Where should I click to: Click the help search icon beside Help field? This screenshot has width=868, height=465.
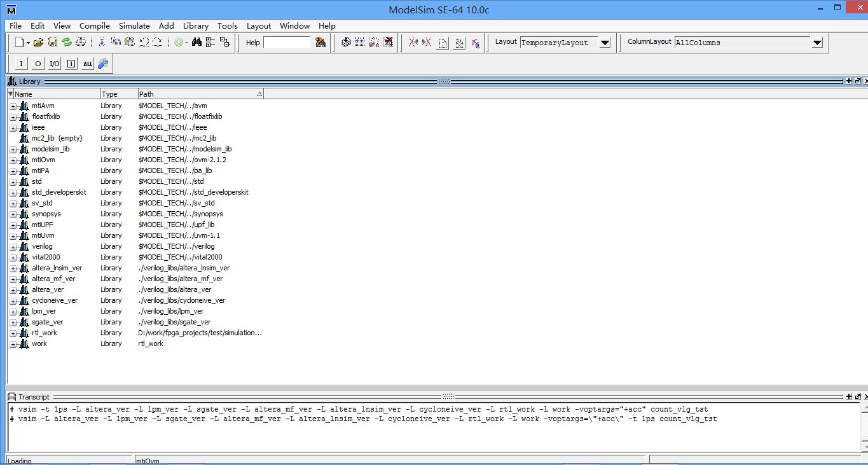(320, 43)
